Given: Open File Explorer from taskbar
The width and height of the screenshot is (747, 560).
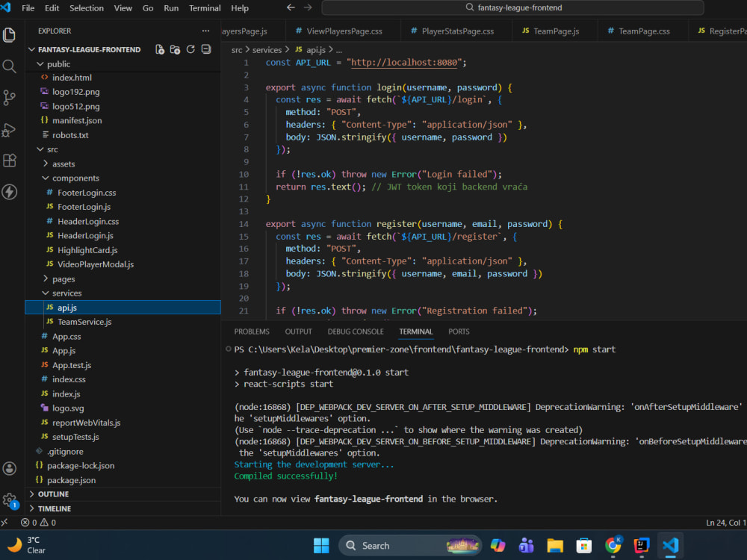Looking at the screenshot, I should 555,546.
